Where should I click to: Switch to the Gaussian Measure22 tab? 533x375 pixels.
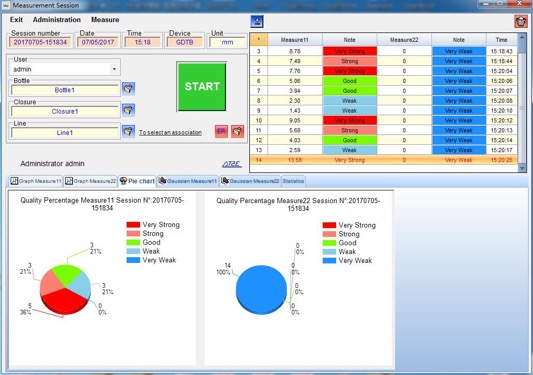250,181
